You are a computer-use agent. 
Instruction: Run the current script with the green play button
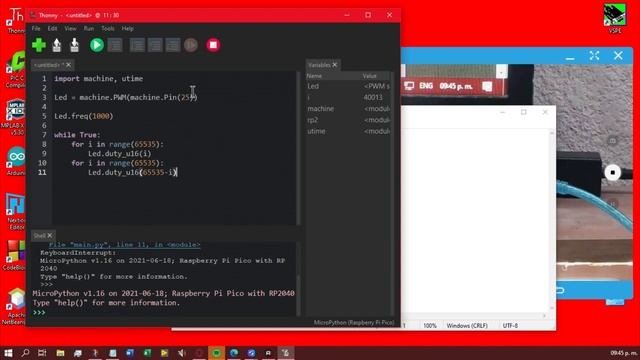pos(97,45)
